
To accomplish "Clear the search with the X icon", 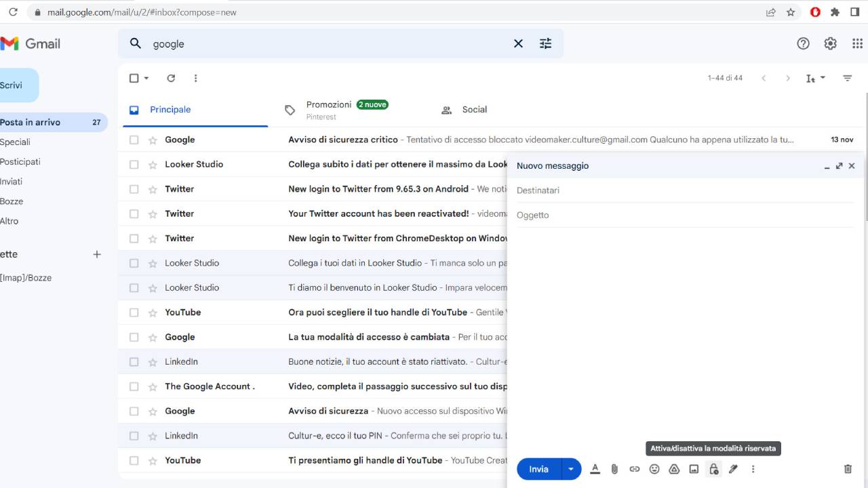I will [x=518, y=43].
